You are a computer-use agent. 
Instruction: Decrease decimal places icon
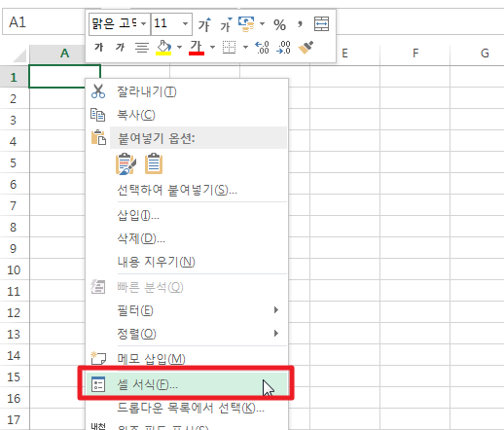click(283, 48)
